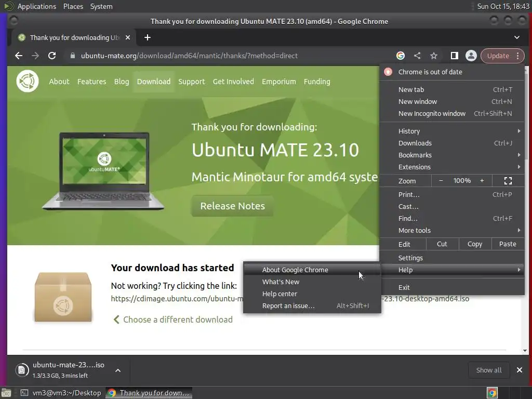Image resolution: width=532 pixels, height=399 pixels.
Task: Go to Blog in the site nav
Action: [122, 82]
